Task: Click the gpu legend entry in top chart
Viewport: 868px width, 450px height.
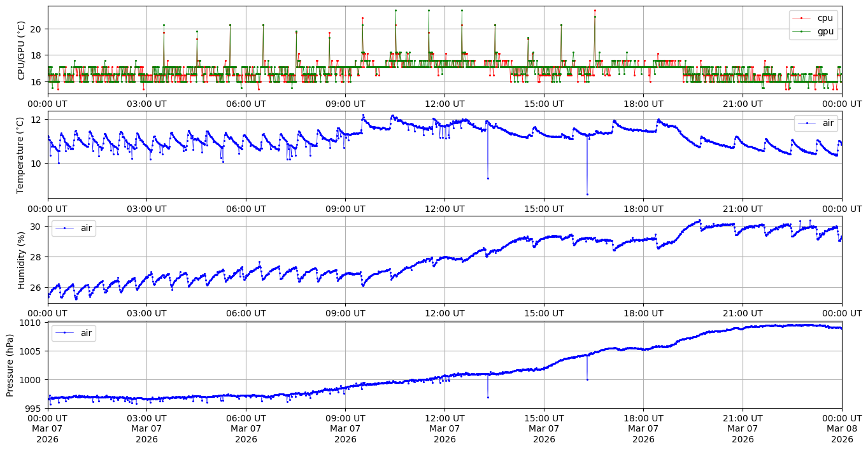Action: click(x=824, y=31)
